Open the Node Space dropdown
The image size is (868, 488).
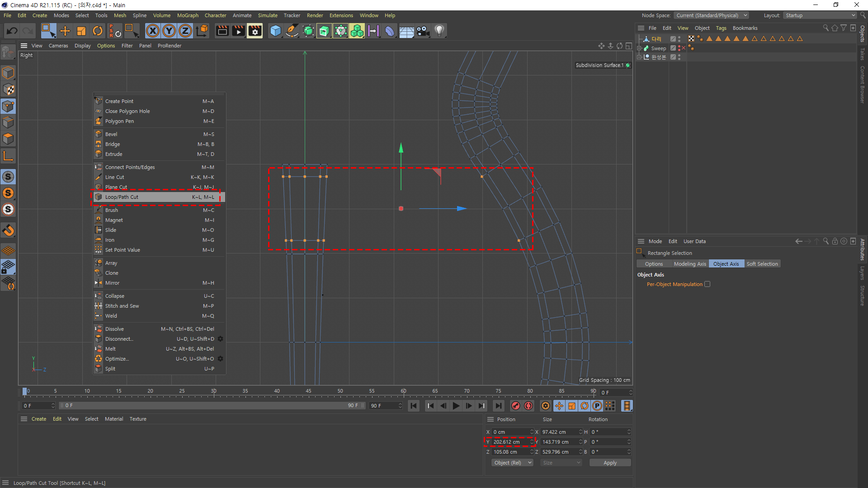click(712, 15)
